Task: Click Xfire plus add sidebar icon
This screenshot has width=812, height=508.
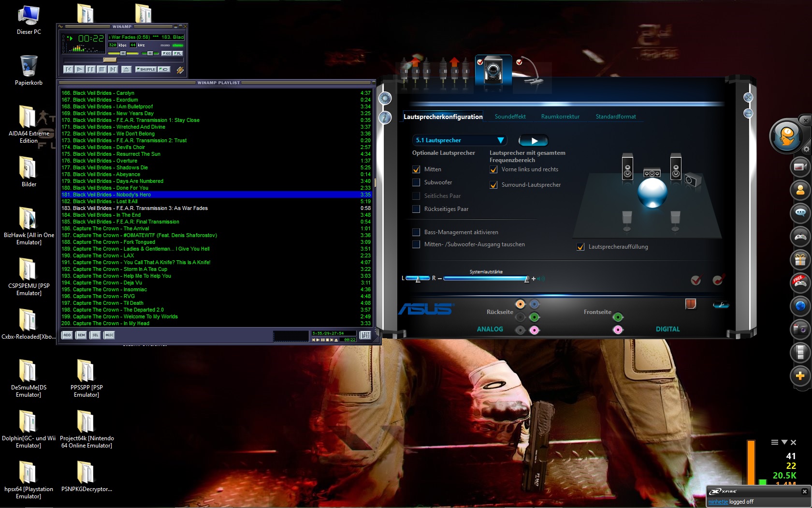Action: coord(800,376)
